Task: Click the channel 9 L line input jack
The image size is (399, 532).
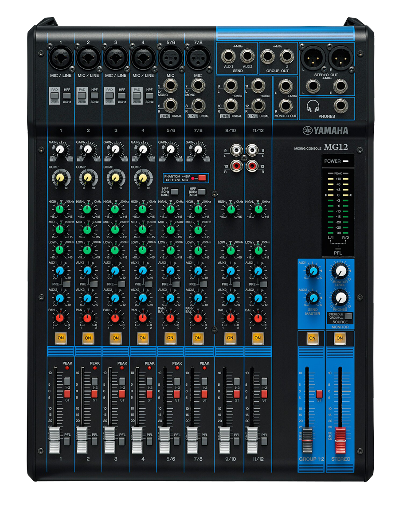Action: tap(231, 86)
